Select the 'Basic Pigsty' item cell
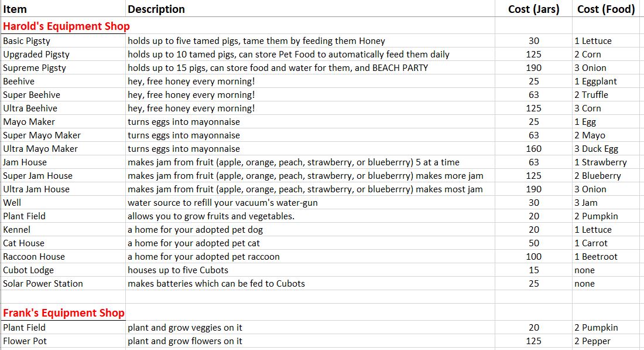This screenshot has width=644, height=350. tap(27, 41)
